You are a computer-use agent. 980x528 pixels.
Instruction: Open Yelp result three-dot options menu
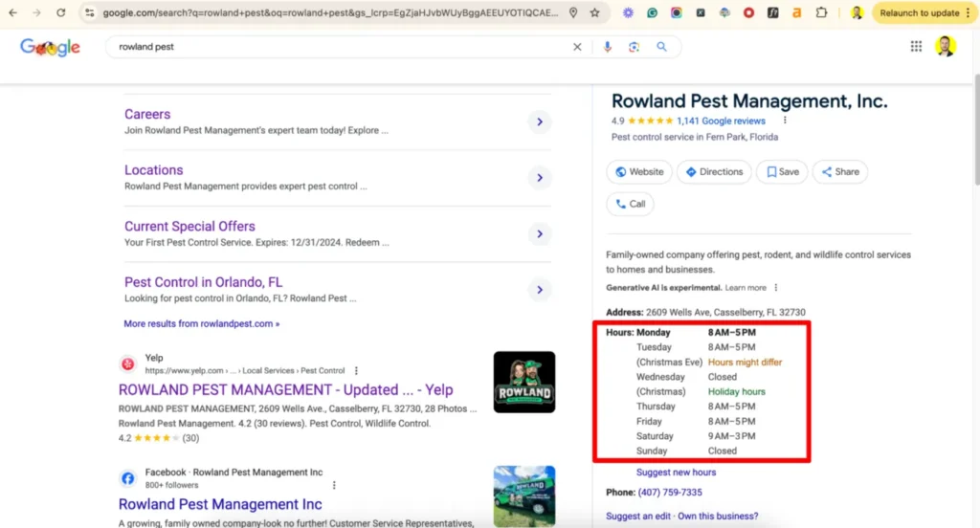[x=356, y=370]
